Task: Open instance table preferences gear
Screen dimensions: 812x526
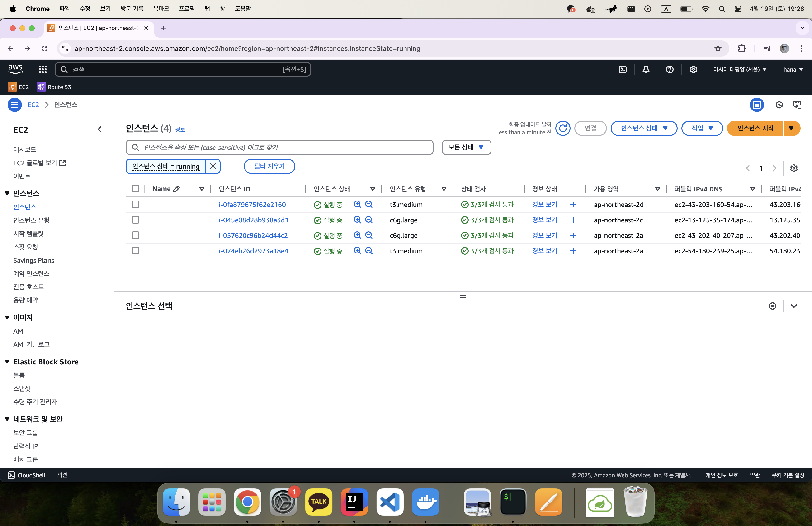Action: pos(794,168)
